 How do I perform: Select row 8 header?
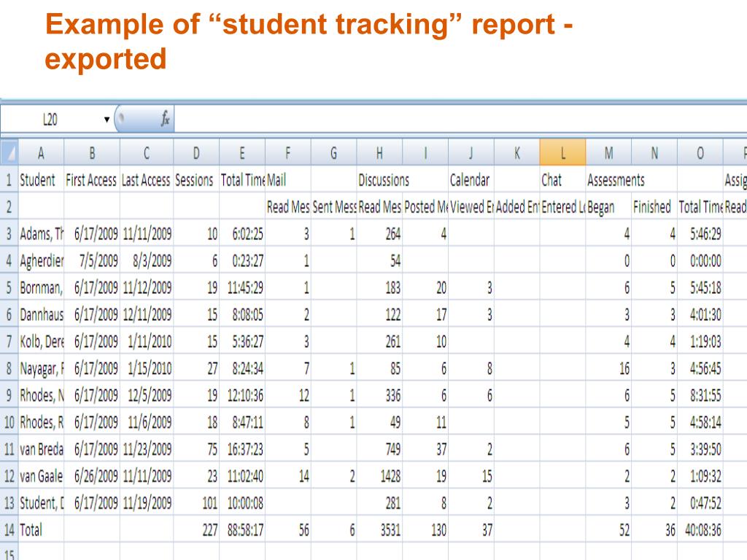point(9,368)
